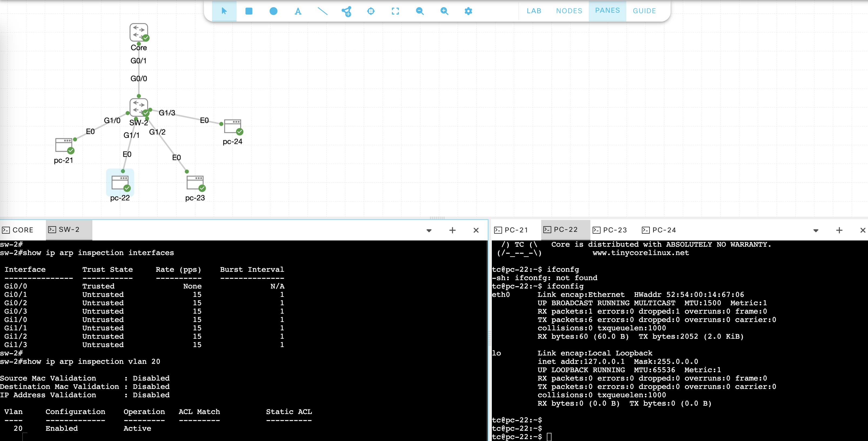Select the pointer selection tool
This screenshot has width=868, height=441.
pos(224,11)
